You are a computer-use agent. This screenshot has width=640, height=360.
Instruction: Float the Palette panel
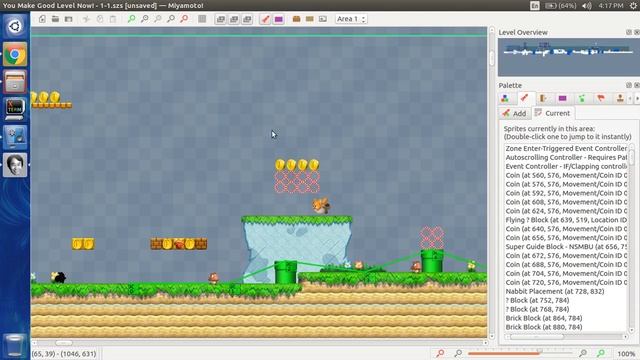click(629, 85)
